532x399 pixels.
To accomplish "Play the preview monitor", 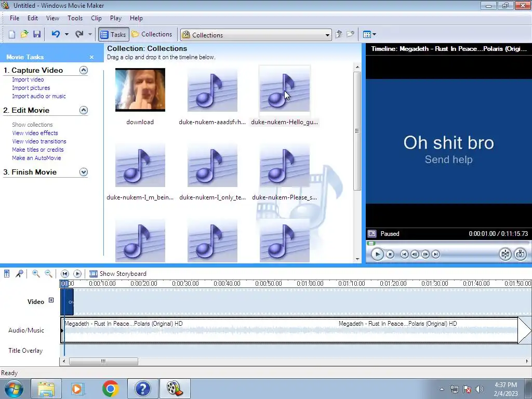I will click(x=377, y=254).
